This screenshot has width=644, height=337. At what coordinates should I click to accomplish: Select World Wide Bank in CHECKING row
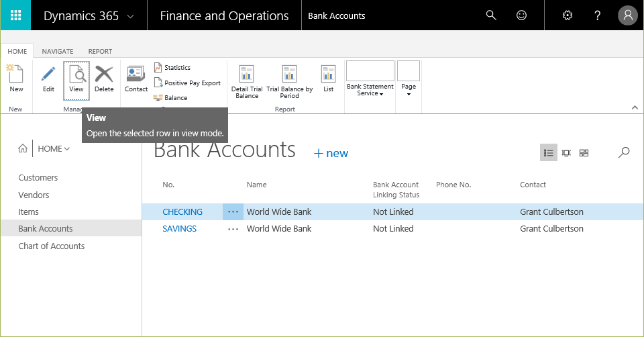(279, 211)
